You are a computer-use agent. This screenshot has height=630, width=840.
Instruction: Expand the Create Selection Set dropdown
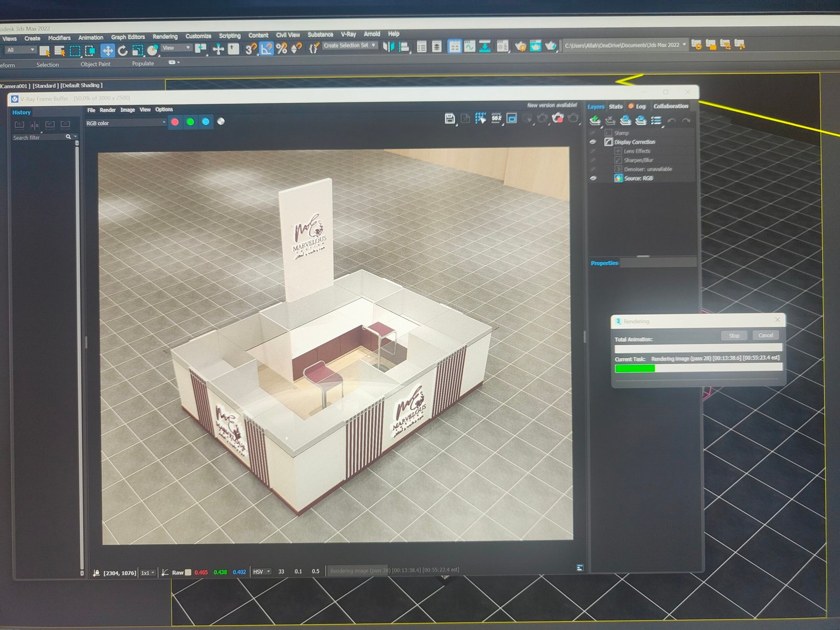(374, 46)
